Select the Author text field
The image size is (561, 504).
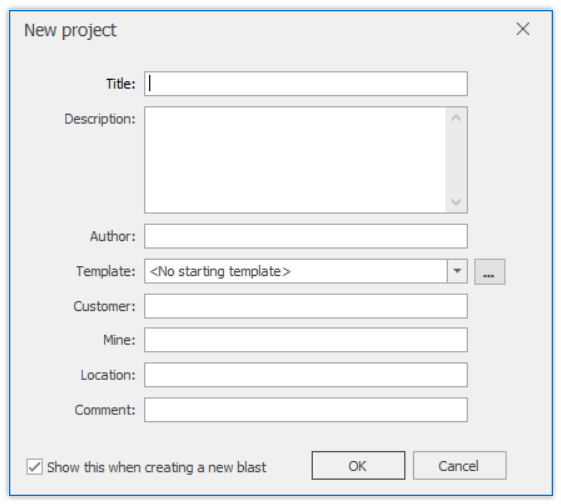click(x=306, y=236)
